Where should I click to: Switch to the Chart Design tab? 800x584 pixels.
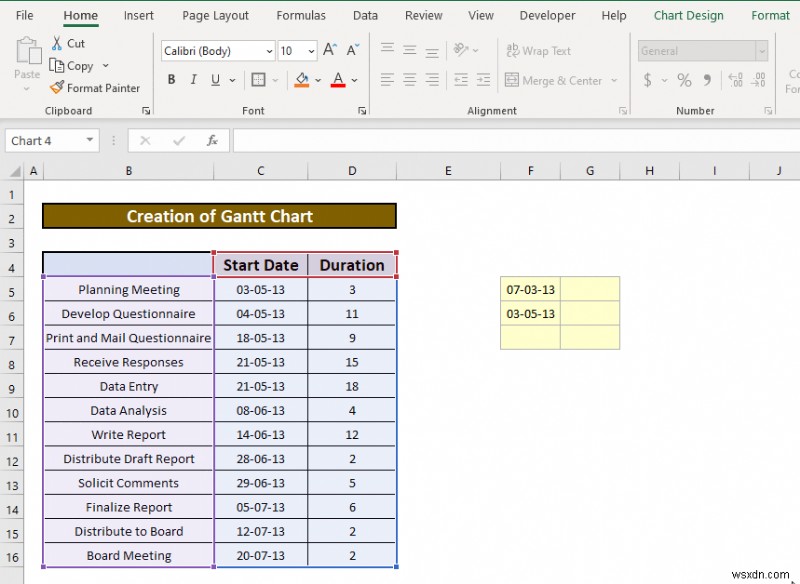pos(688,15)
